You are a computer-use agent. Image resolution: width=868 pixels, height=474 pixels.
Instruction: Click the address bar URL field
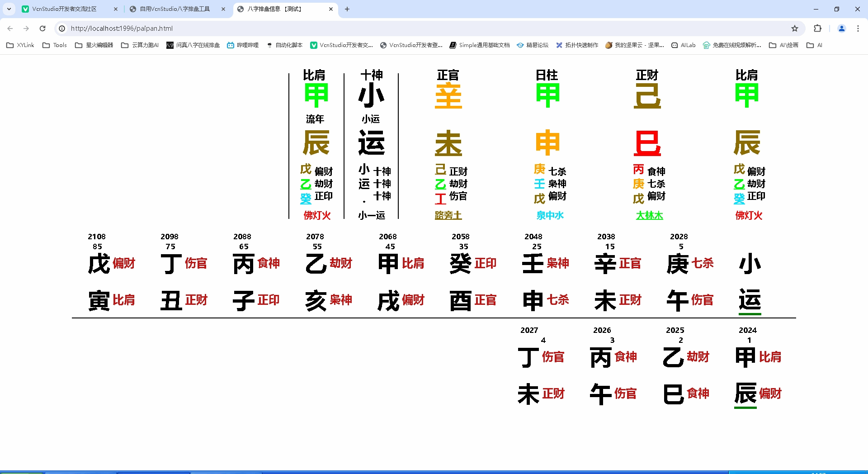pyautogui.click(x=407, y=28)
